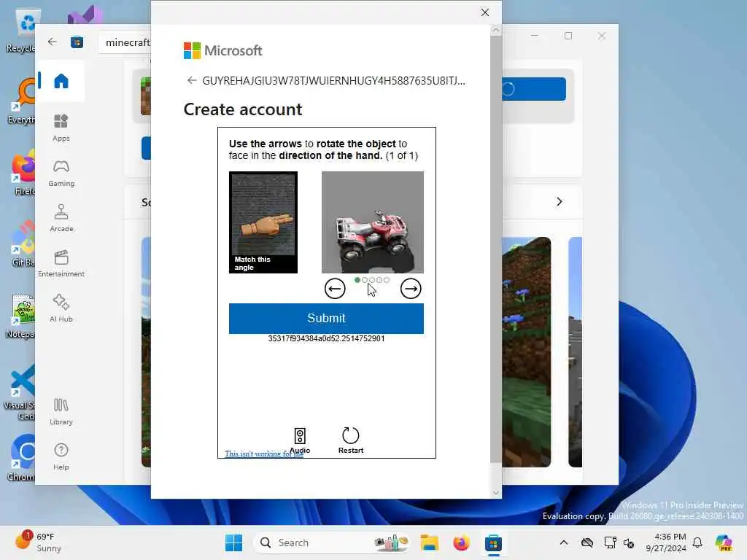This screenshot has height=560, width=747.
Task: Click the loading blue button in Store
Action: [534, 89]
